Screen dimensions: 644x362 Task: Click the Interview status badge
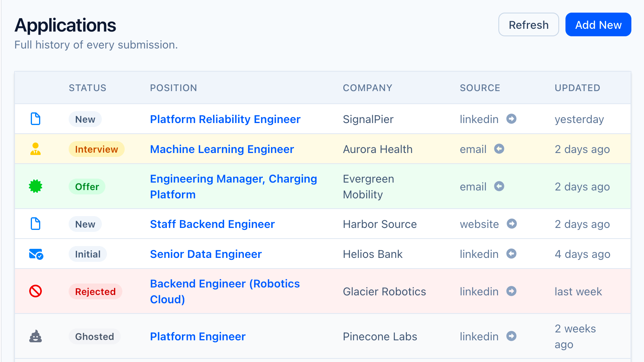[96, 149]
